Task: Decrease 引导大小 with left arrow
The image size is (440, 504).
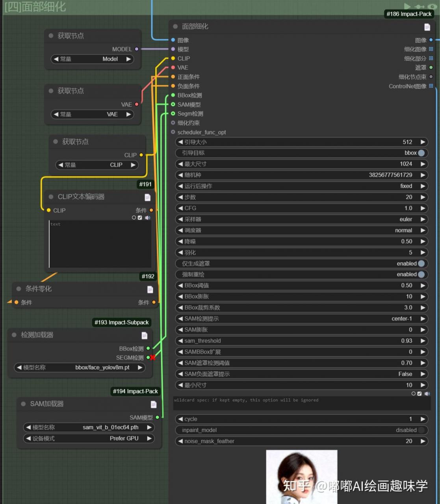Action: coord(180,142)
